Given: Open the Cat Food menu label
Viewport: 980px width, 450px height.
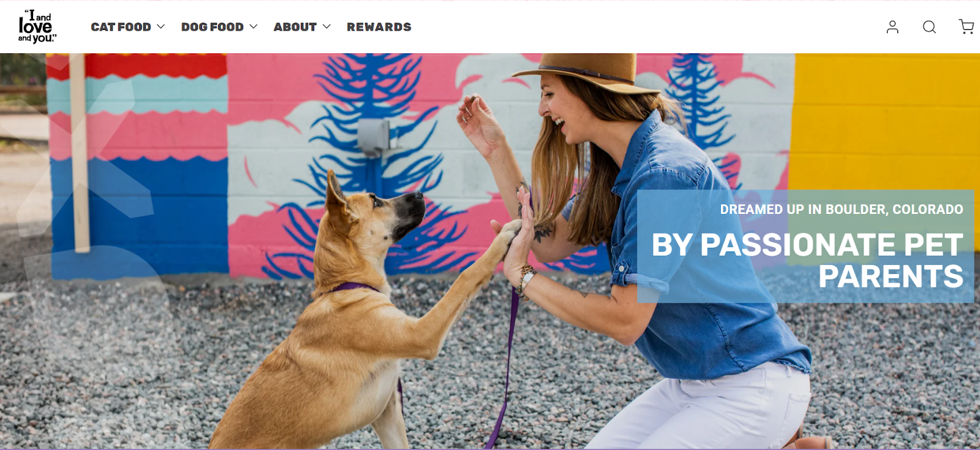Looking at the screenshot, I should click(x=121, y=27).
